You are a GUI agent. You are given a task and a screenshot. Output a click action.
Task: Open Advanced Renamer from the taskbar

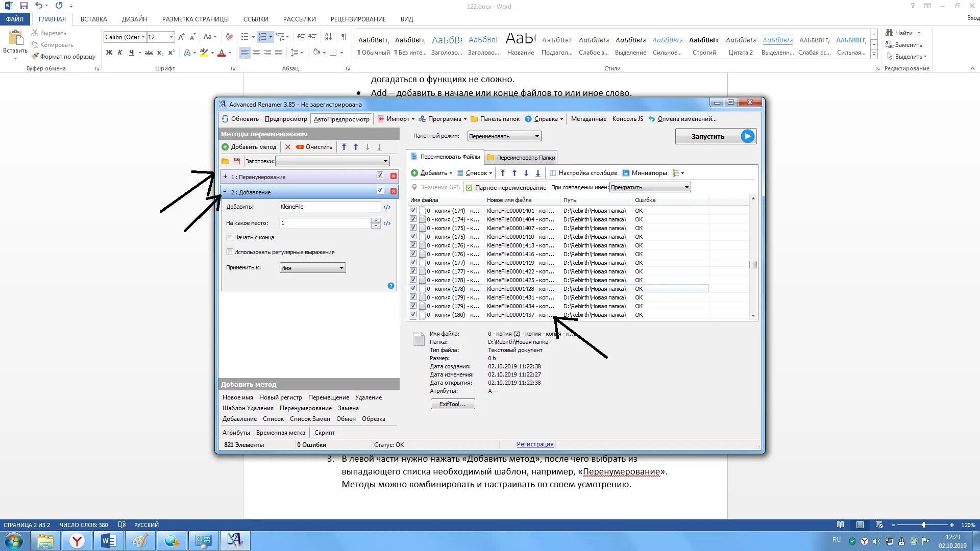pos(235,541)
